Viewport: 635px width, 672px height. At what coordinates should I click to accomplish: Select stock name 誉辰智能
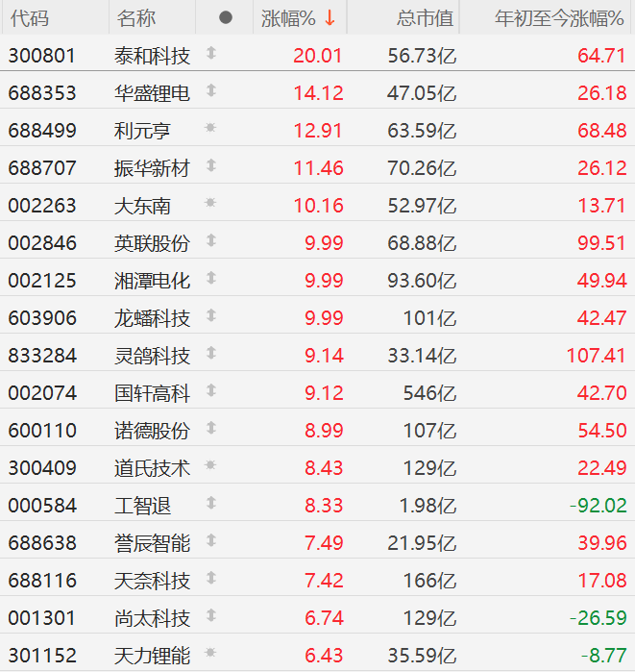tap(152, 543)
